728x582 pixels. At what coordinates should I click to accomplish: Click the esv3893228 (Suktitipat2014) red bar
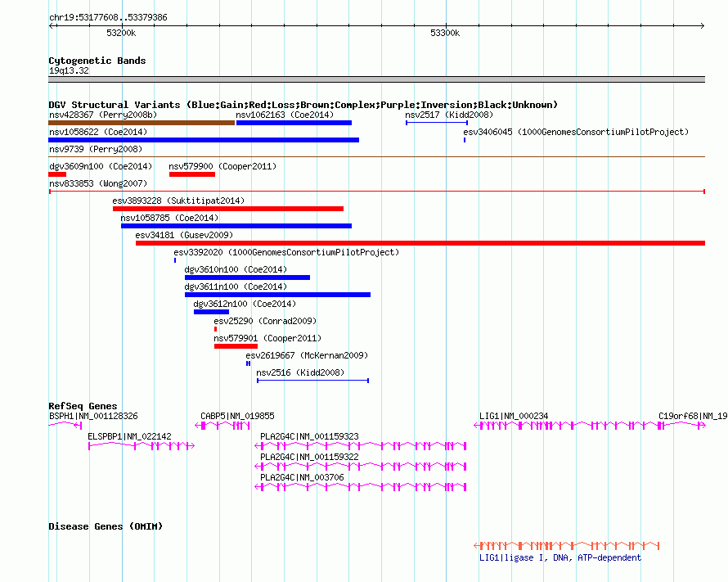pyautogui.click(x=228, y=209)
